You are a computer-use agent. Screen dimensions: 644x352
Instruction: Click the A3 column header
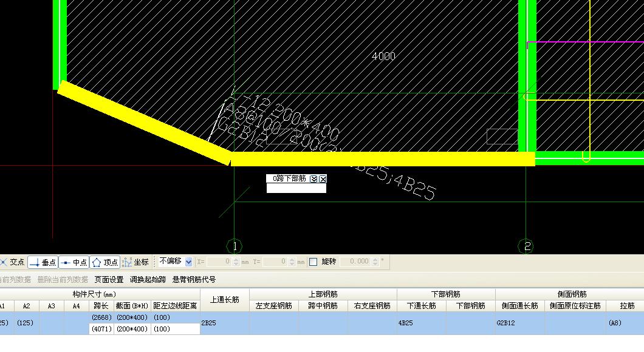pos(52,306)
